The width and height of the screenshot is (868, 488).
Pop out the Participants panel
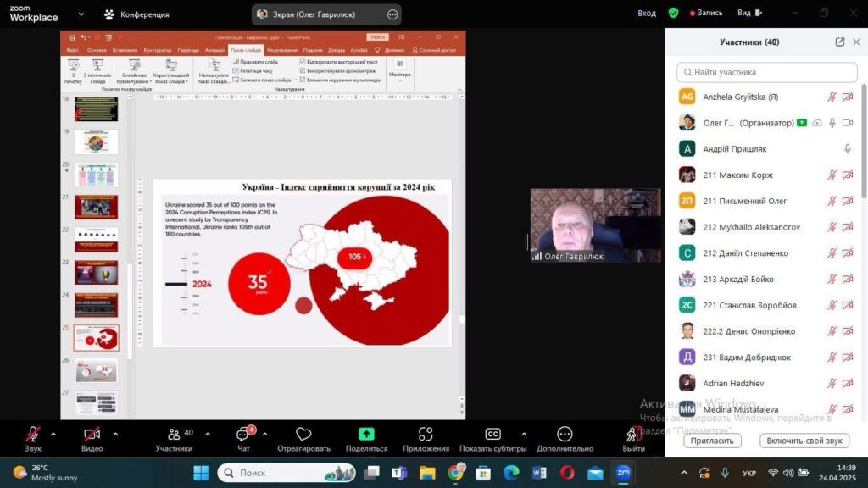click(x=839, y=42)
